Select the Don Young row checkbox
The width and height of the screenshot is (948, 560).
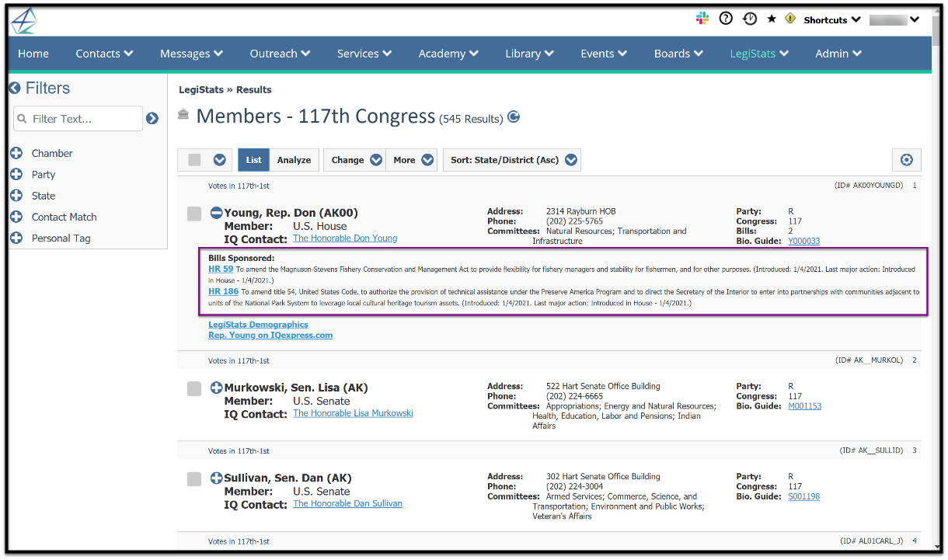point(194,214)
